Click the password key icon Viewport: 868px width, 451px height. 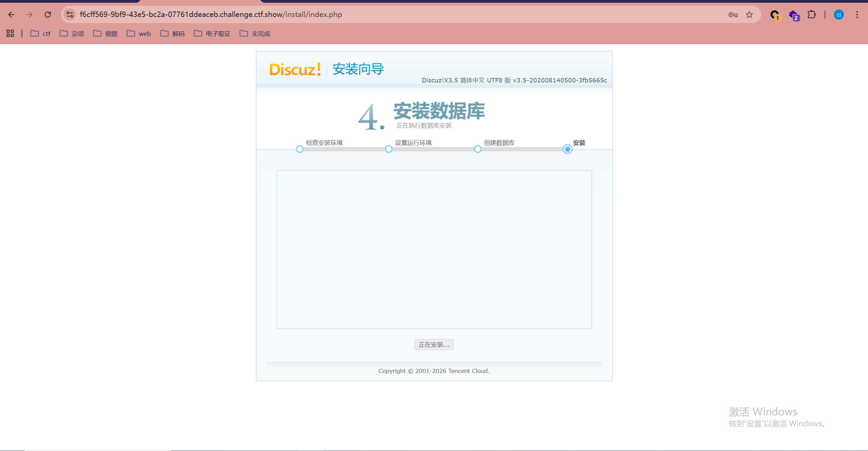pos(733,15)
